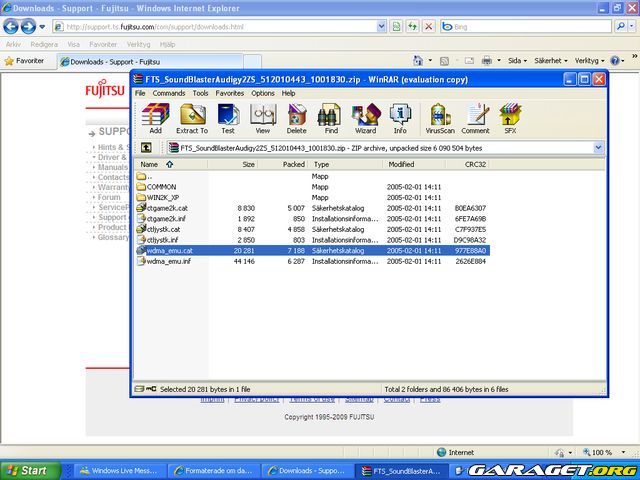The height and width of the screenshot is (480, 640).
Task: Click the Extract To toolbar icon
Action: (191, 117)
